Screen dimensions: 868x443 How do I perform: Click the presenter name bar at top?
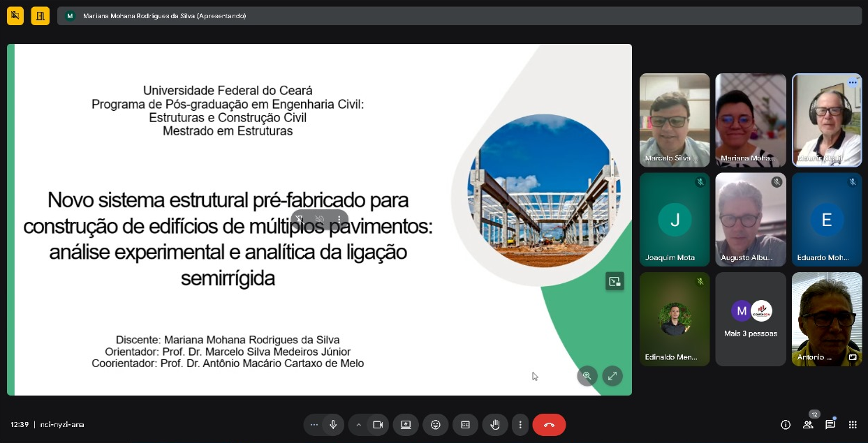point(459,15)
